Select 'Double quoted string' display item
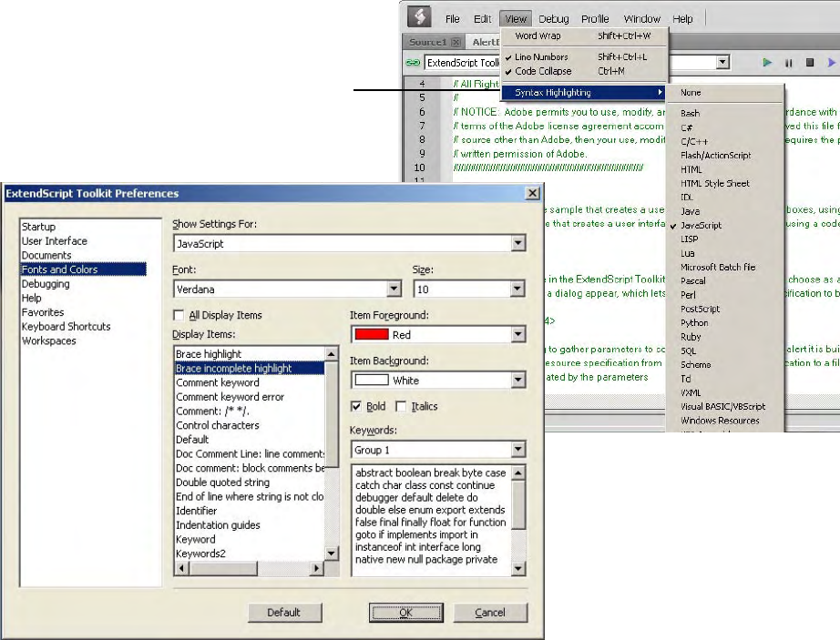This screenshot has width=840, height=640. [222, 483]
